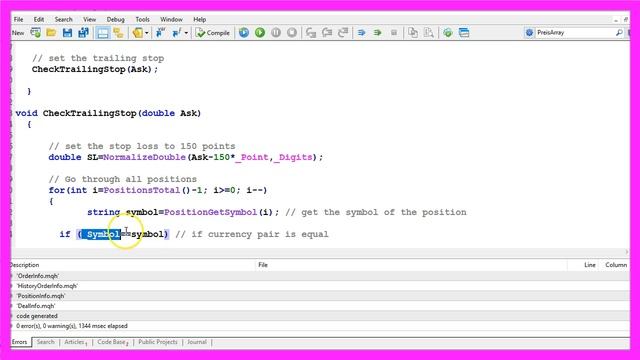Switch to the Errors tab
Image resolution: width=640 pixels, height=360 pixels.
click(x=19, y=342)
